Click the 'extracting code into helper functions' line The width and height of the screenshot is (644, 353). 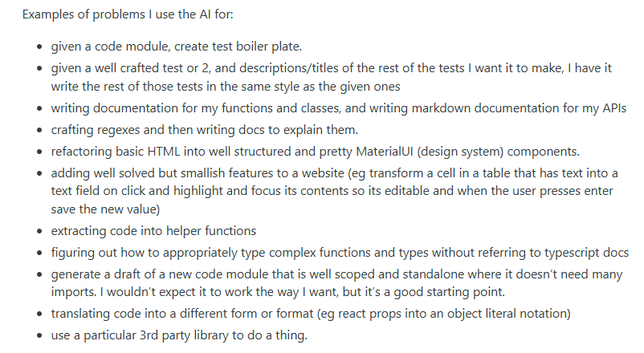pos(153,230)
